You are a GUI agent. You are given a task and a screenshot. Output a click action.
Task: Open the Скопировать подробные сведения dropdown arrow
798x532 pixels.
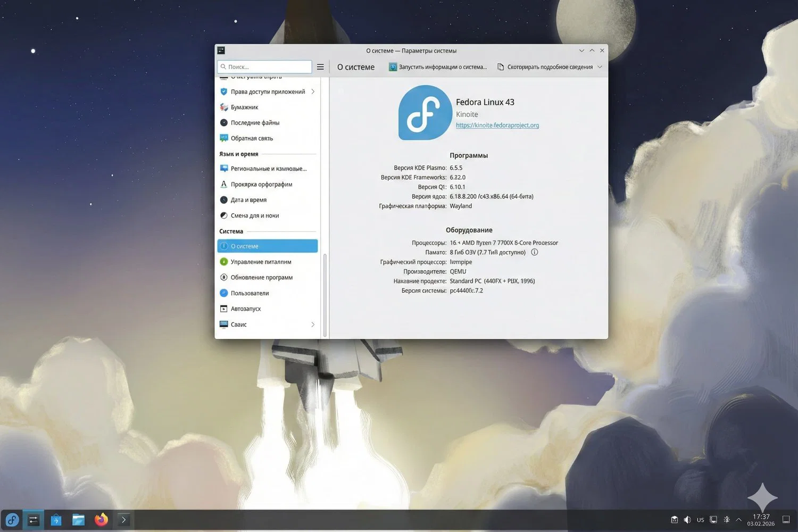coord(600,66)
